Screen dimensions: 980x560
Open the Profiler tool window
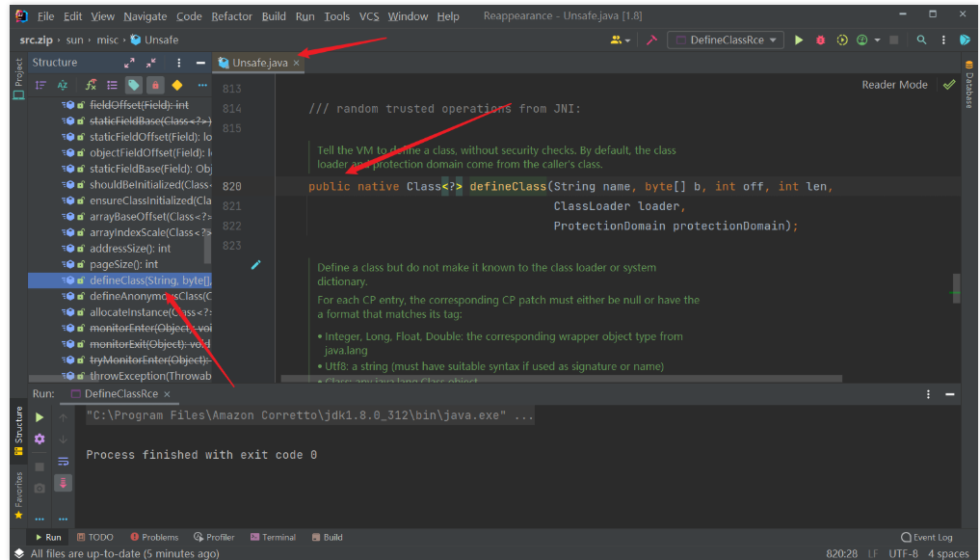coord(214,537)
